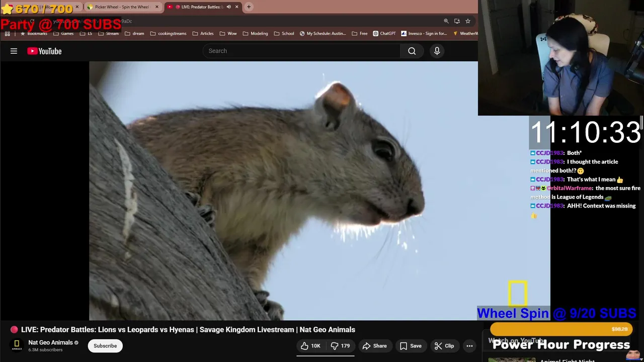
Task: Open the Invesco sign-in bookmark
Action: tap(424, 34)
